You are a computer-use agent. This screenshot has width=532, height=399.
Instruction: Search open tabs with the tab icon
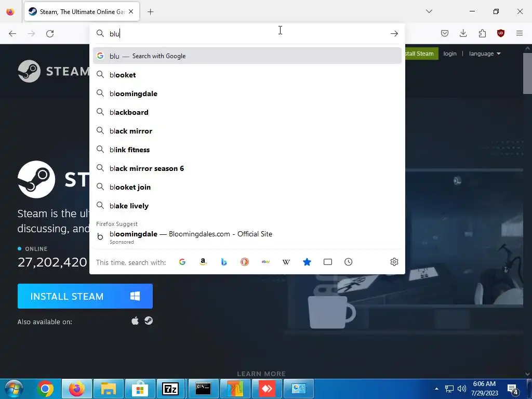328,262
